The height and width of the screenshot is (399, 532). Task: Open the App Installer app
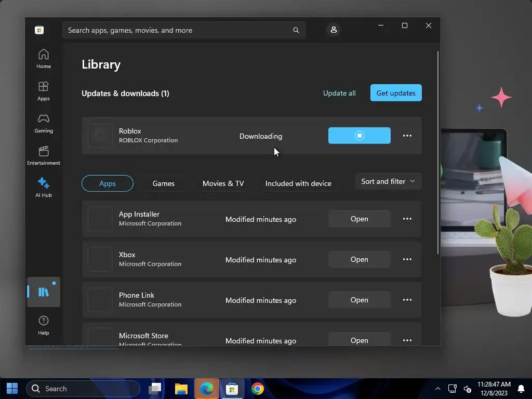(x=360, y=219)
